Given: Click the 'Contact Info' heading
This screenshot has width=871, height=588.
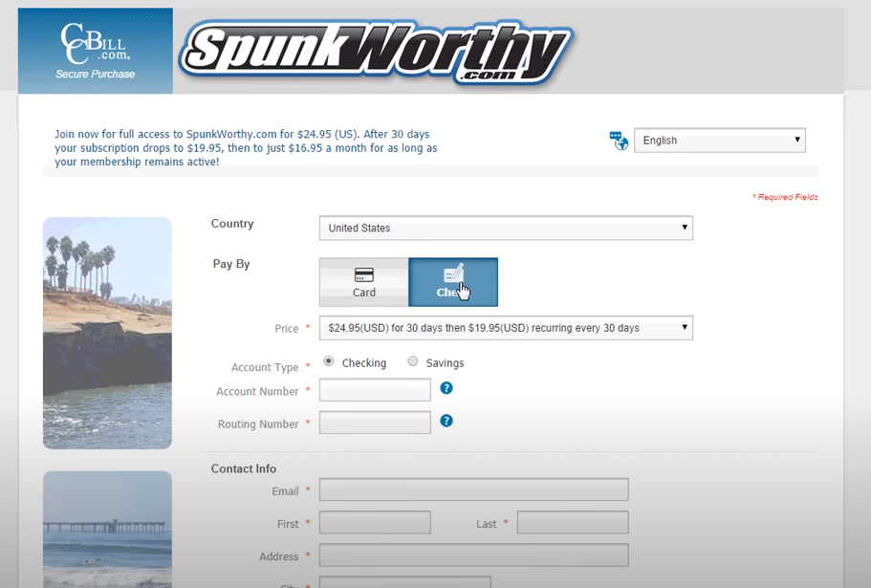Looking at the screenshot, I should pyautogui.click(x=243, y=468).
